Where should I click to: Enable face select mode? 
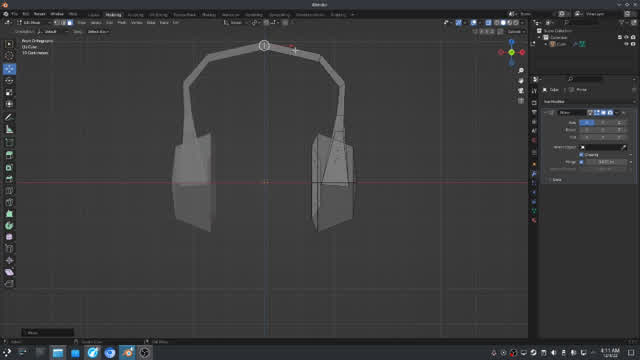[x=70, y=23]
